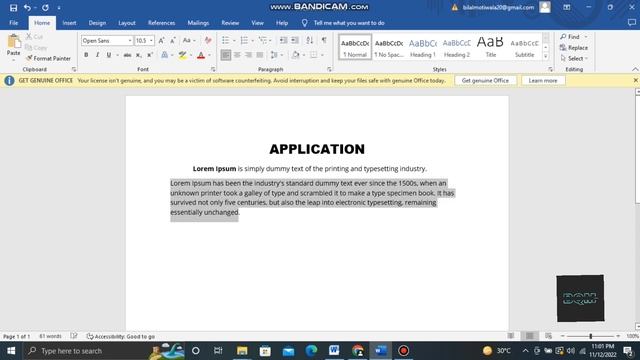Viewport: 640px width, 360px height.
Task: Clear all formatting from selection
Action: tap(208, 40)
